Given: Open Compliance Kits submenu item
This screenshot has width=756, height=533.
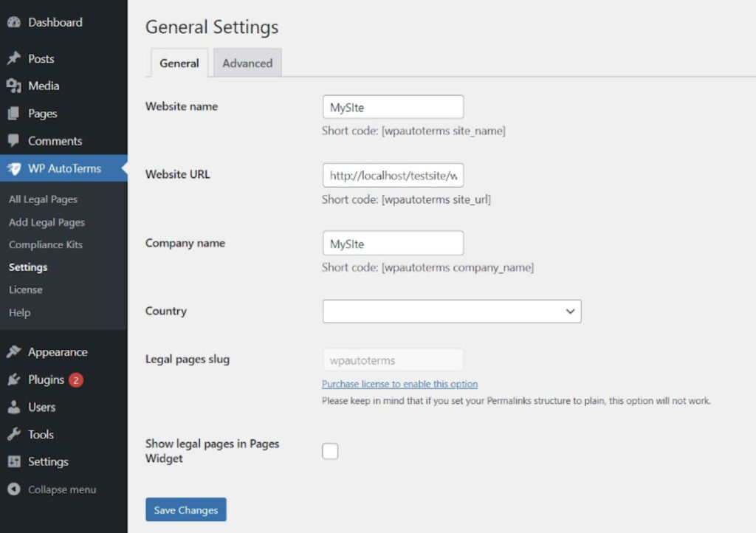Looking at the screenshot, I should point(46,244).
